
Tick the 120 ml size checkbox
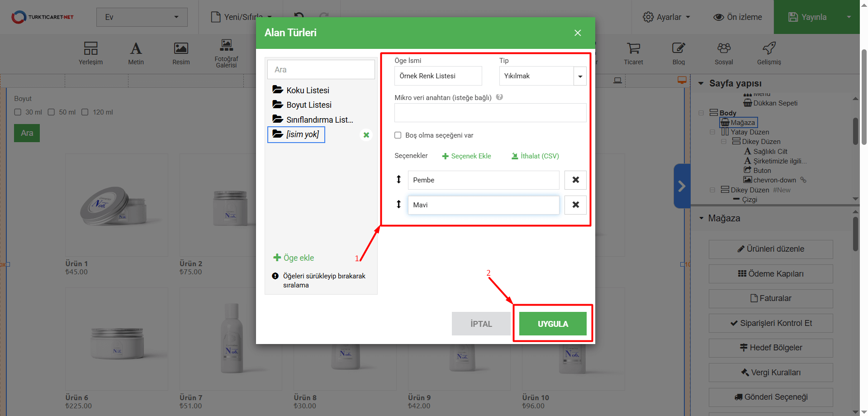(85, 112)
